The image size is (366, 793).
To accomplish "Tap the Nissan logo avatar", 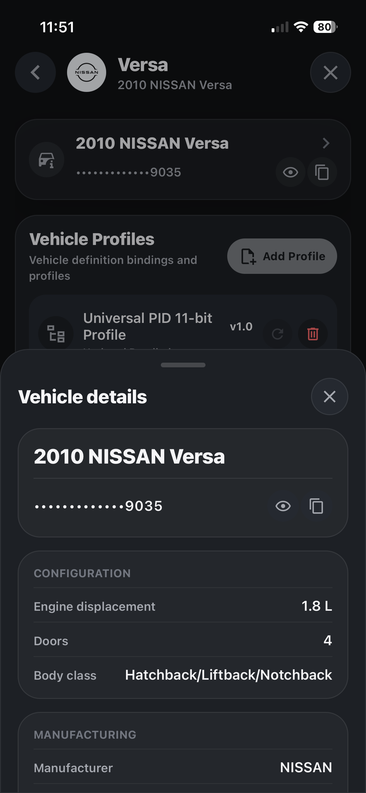I will point(86,73).
